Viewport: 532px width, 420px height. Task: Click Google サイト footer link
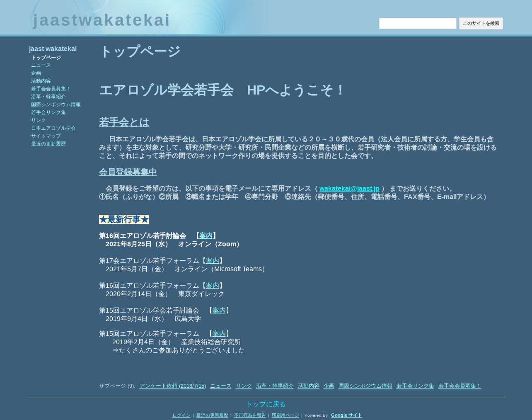click(x=346, y=415)
